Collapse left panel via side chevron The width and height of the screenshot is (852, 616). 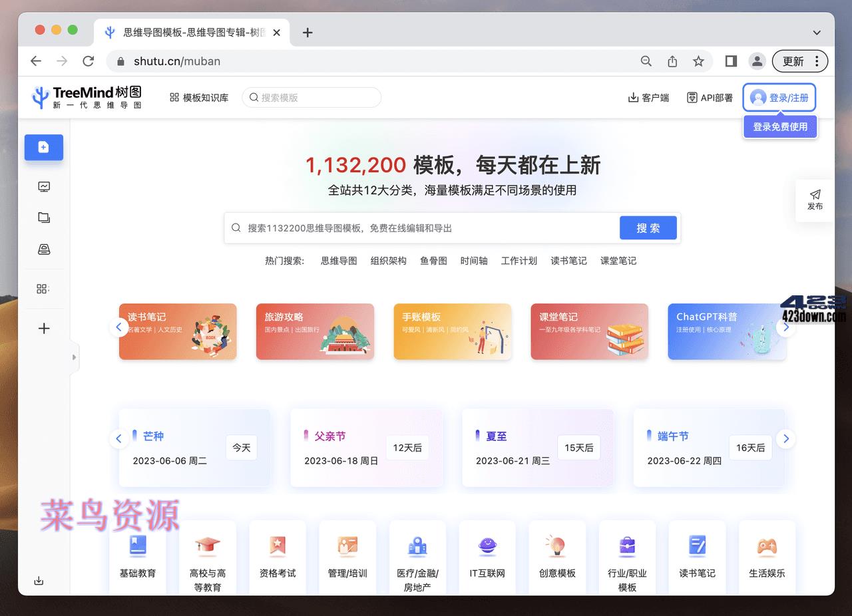coord(75,358)
